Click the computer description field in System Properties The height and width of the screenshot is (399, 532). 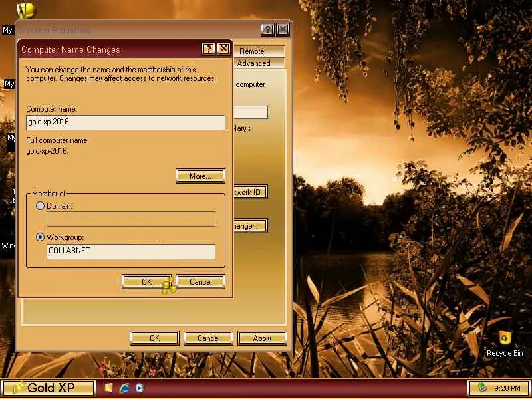coord(251,112)
